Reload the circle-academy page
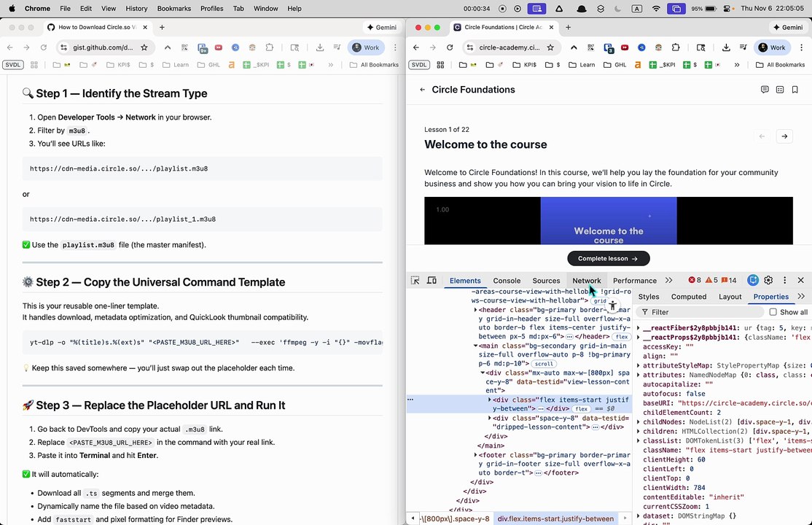This screenshot has height=525, width=812. click(x=450, y=47)
